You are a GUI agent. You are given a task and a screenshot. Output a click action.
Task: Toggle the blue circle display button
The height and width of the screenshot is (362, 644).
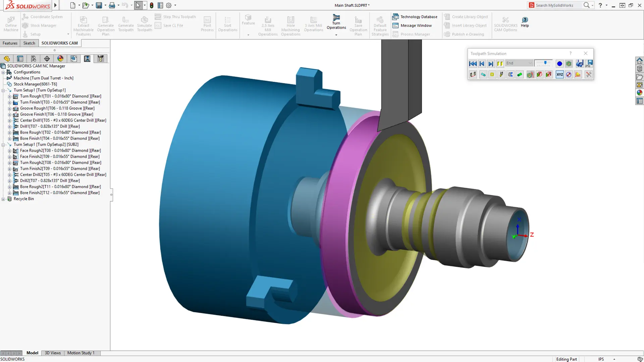pyautogui.click(x=559, y=64)
